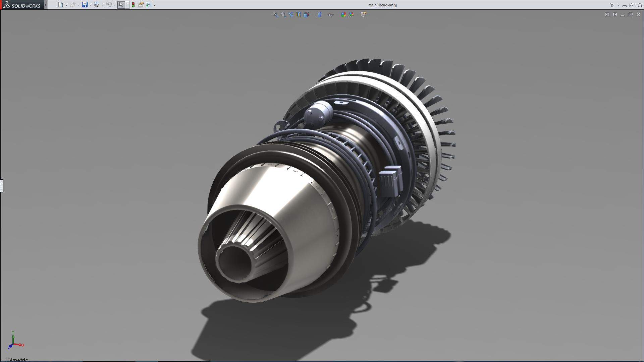Image resolution: width=644 pixels, height=362 pixels.
Task: Click the Zoom to Area magnifier
Action: 283,14
